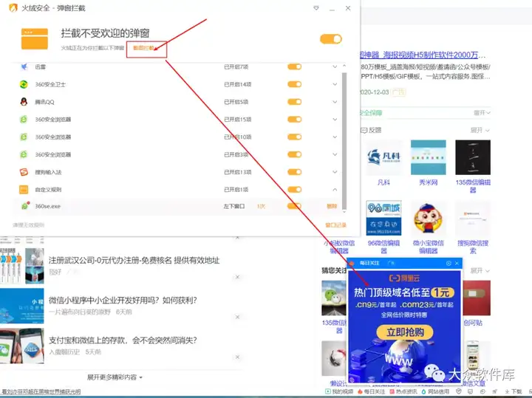This screenshot has height=398, width=532.
Task: Click the Huorong shield logo in title bar
Action: pyautogui.click(x=13, y=7)
